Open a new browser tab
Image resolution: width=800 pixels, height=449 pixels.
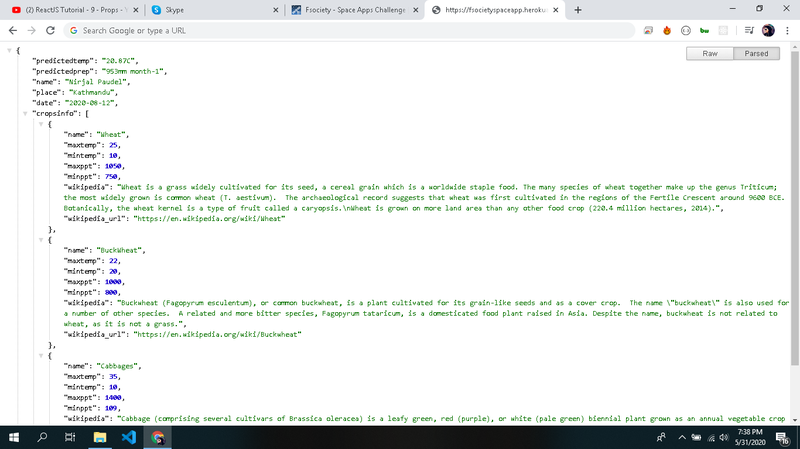pyautogui.click(x=578, y=10)
